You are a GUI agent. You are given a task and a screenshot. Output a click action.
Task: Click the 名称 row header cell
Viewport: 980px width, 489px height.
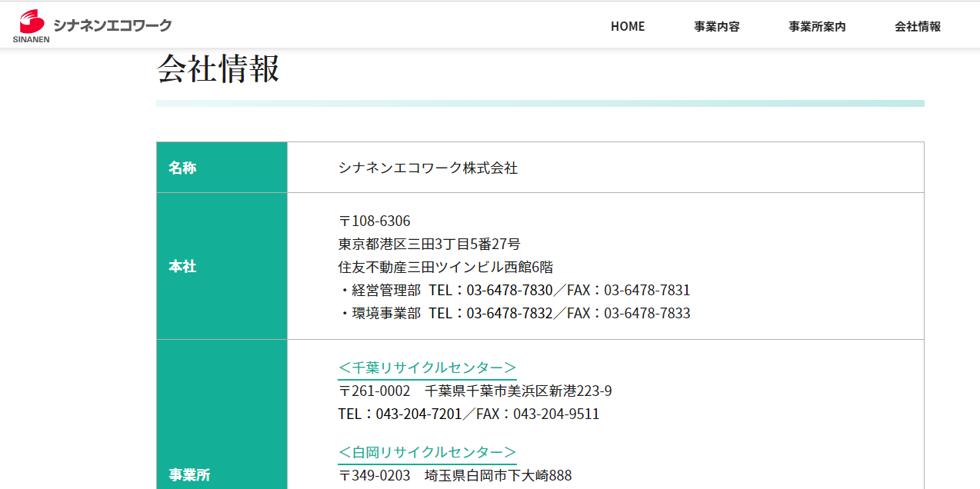click(222, 168)
